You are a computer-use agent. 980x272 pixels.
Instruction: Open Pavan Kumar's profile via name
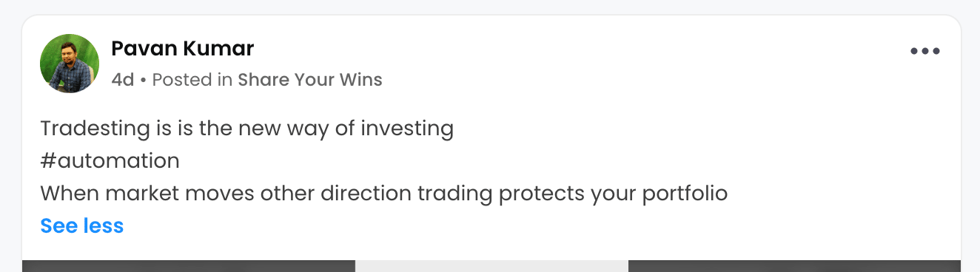[182, 50]
